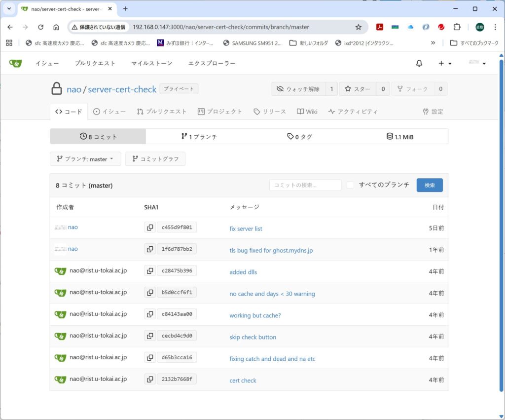Bookmark this page with the star icon
This screenshot has height=420, width=505.
coord(359,27)
